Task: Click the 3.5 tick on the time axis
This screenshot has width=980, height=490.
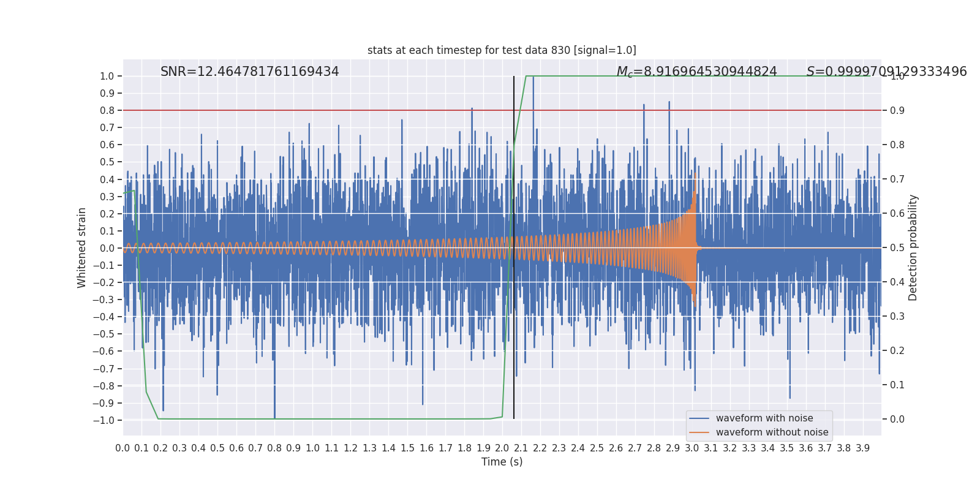Action: (786, 448)
